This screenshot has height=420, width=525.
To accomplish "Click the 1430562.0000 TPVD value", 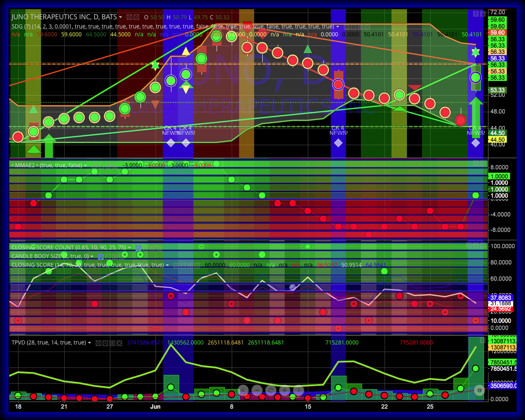I will click(185, 343).
